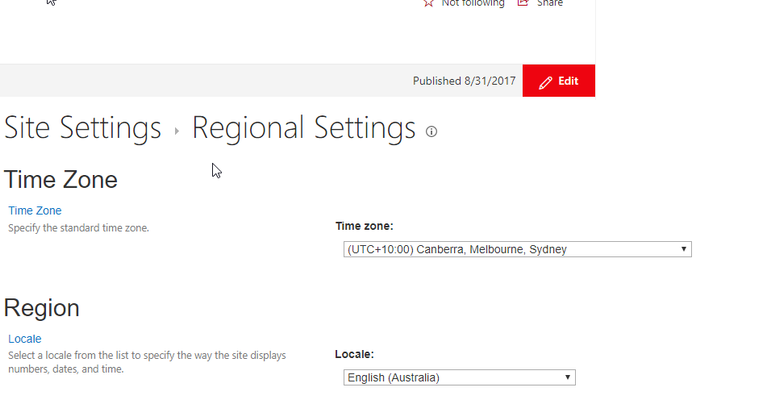Click the Region section heading
Viewport: 763px width, 400px height.
[41, 308]
